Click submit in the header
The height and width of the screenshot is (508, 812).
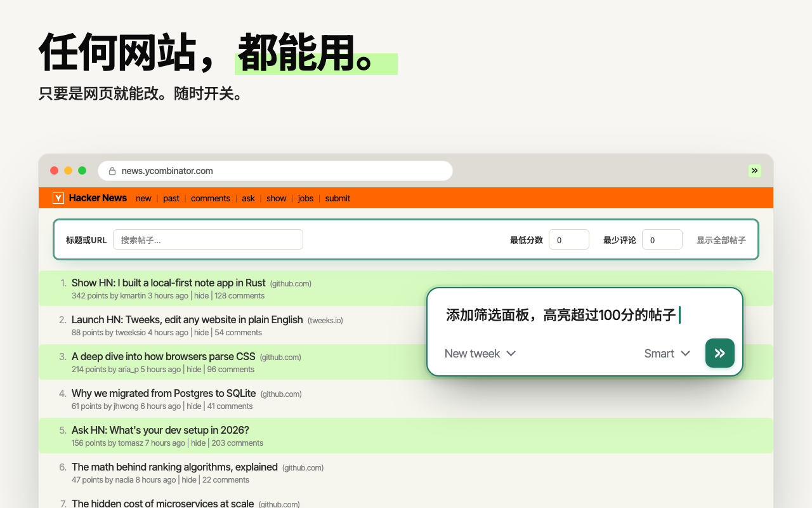pyautogui.click(x=337, y=198)
